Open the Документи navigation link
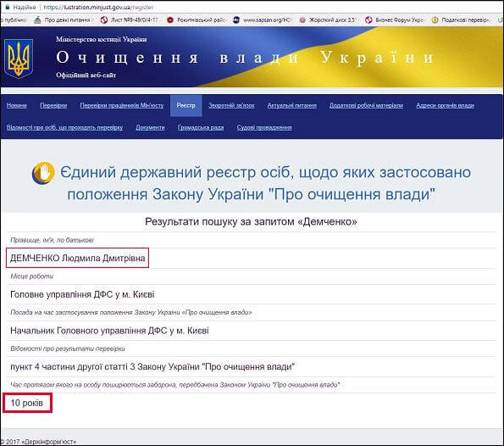Image resolution: width=504 pixels, height=446 pixels. (150, 127)
